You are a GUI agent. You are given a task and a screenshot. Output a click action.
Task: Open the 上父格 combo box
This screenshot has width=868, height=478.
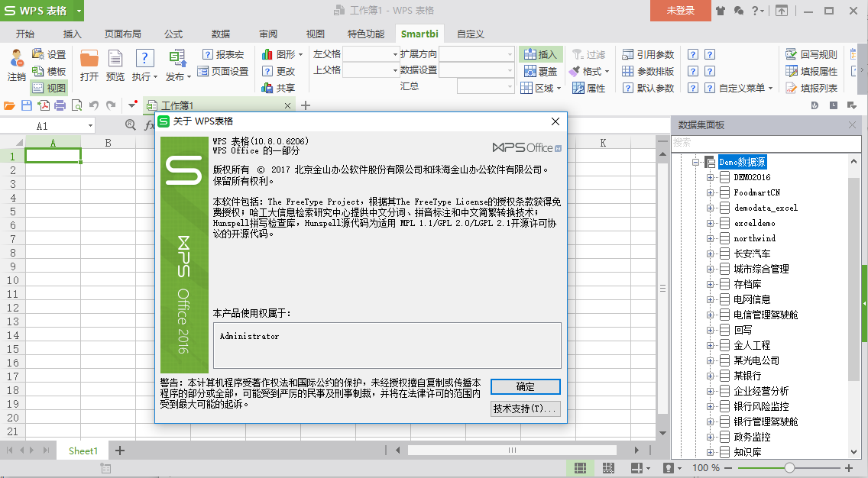[x=371, y=70]
